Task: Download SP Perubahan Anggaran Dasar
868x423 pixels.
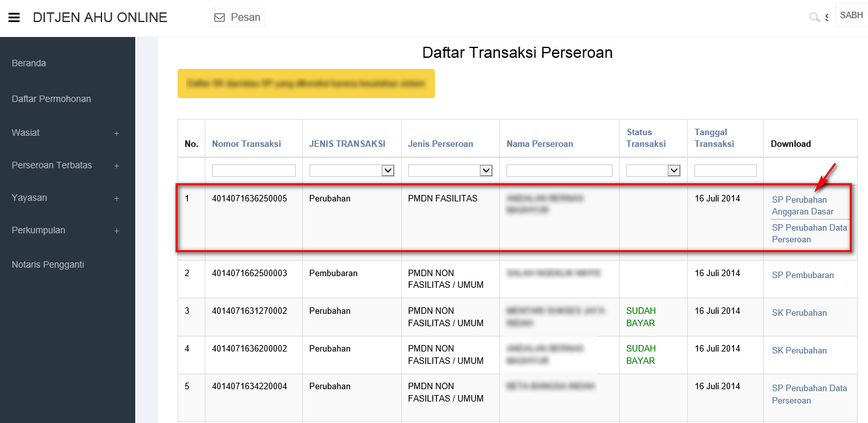Action: (803, 205)
